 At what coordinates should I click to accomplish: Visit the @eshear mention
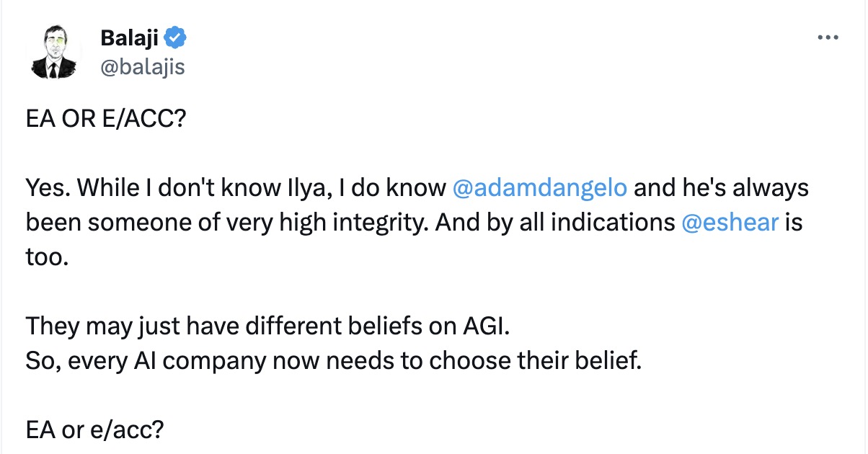(730, 223)
